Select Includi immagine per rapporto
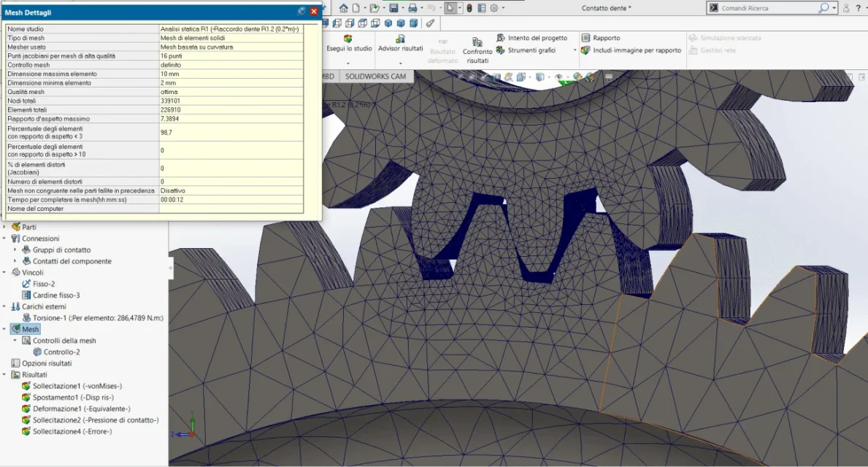 click(x=631, y=50)
